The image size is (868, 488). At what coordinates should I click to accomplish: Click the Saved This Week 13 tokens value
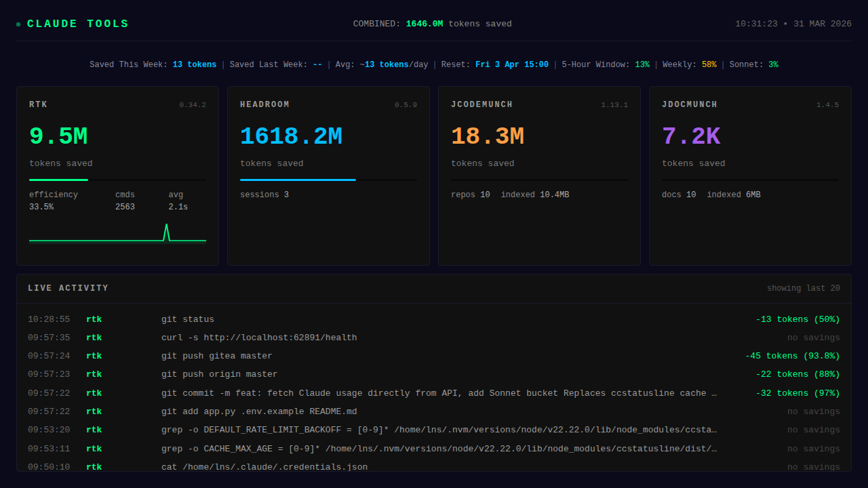pos(195,65)
